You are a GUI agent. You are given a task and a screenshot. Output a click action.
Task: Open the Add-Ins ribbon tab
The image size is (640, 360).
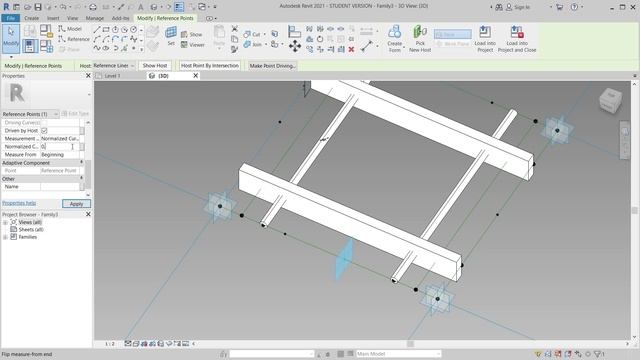pos(120,18)
